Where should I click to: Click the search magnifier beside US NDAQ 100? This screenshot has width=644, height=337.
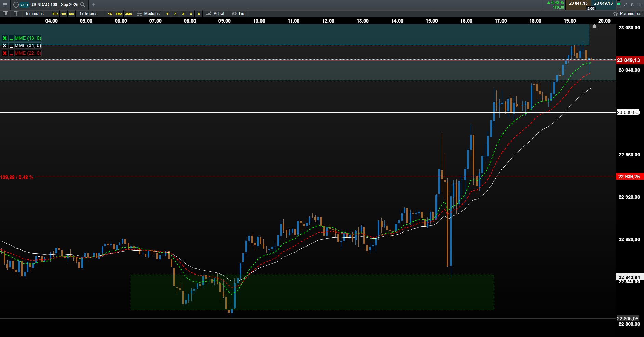[82, 5]
